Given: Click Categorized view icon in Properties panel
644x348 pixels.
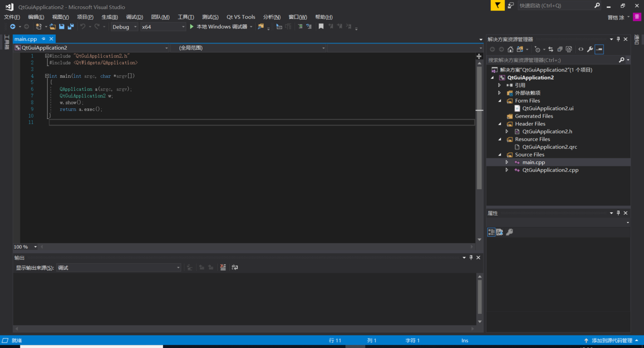Looking at the screenshot, I should tap(491, 232).
